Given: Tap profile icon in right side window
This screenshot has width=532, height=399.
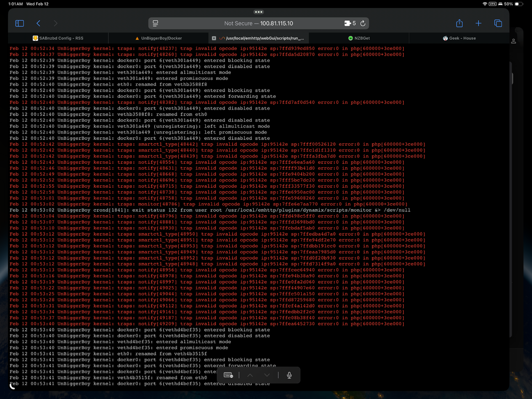Looking at the screenshot, I should coord(514,41).
